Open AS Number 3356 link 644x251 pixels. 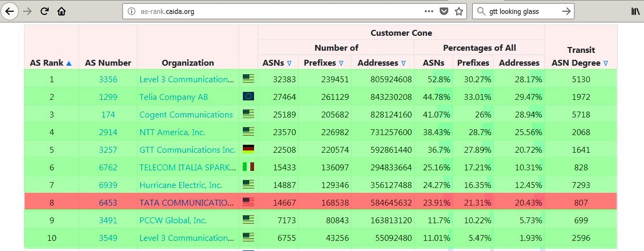pos(108,79)
